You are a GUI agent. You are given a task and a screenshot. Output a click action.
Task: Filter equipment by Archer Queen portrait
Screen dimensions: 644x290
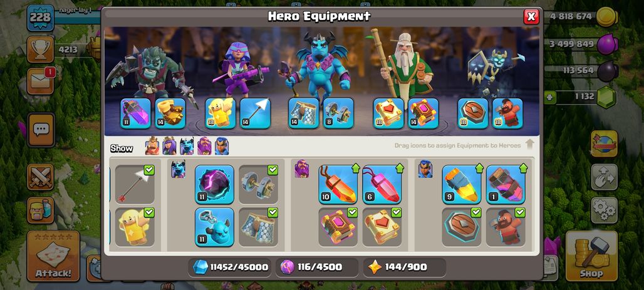coord(169,146)
